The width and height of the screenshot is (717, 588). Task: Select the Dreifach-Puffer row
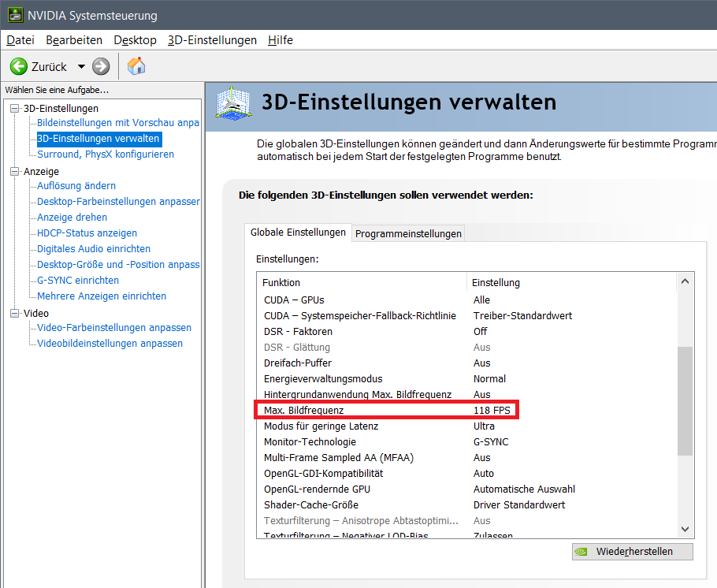coord(466,363)
